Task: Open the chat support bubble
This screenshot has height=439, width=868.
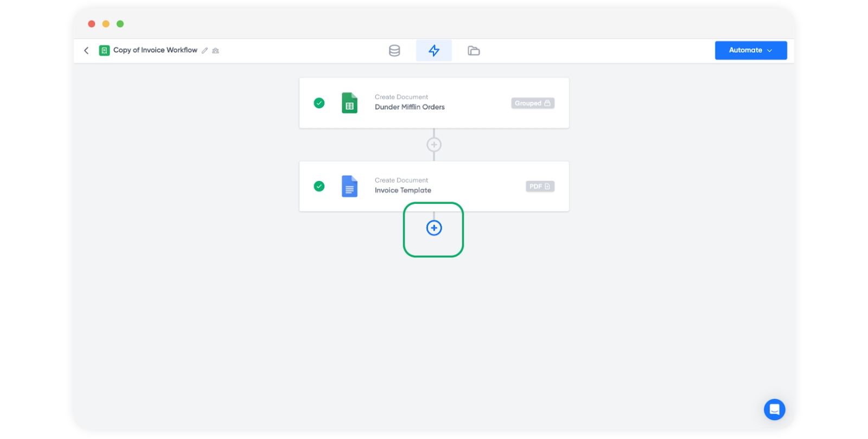Action: [x=774, y=410]
